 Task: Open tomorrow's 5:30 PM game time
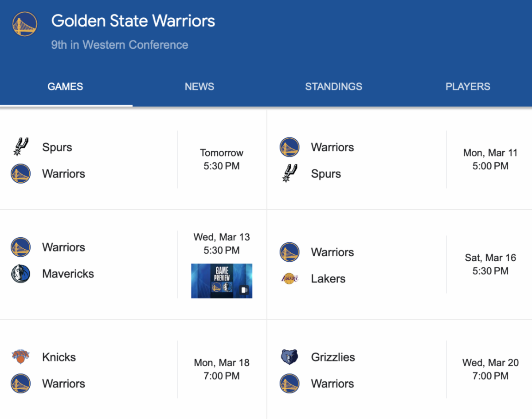point(222,160)
